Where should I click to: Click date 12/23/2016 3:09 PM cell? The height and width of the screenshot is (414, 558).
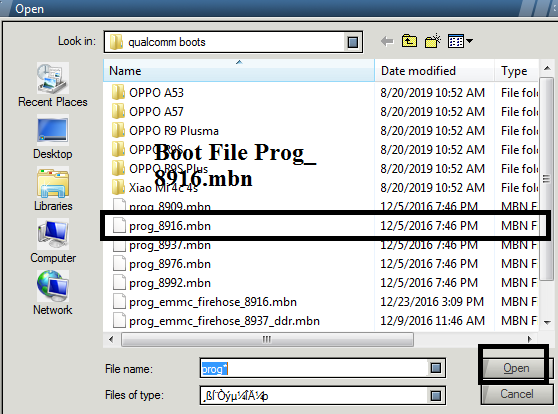coord(432,302)
